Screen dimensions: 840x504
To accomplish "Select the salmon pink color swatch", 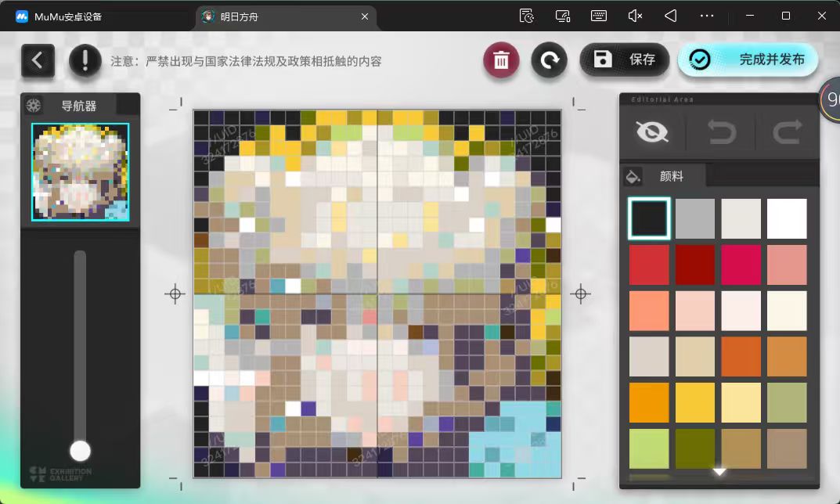I will (787, 265).
